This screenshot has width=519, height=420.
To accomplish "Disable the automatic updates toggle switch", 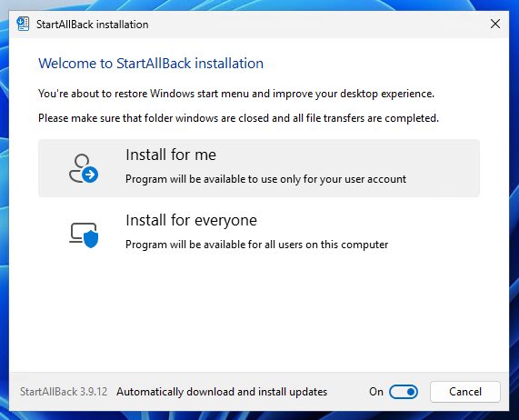I will pos(404,392).
